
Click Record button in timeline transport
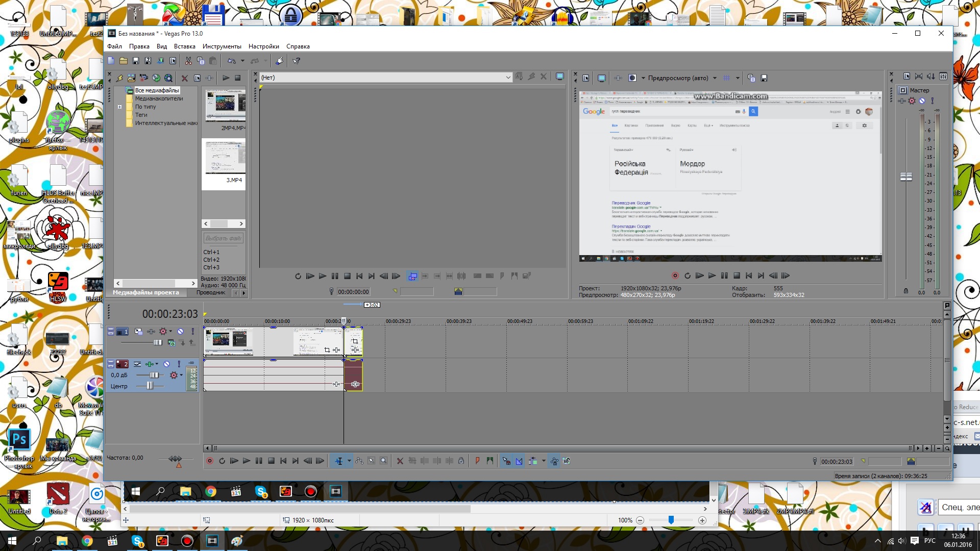209,461
